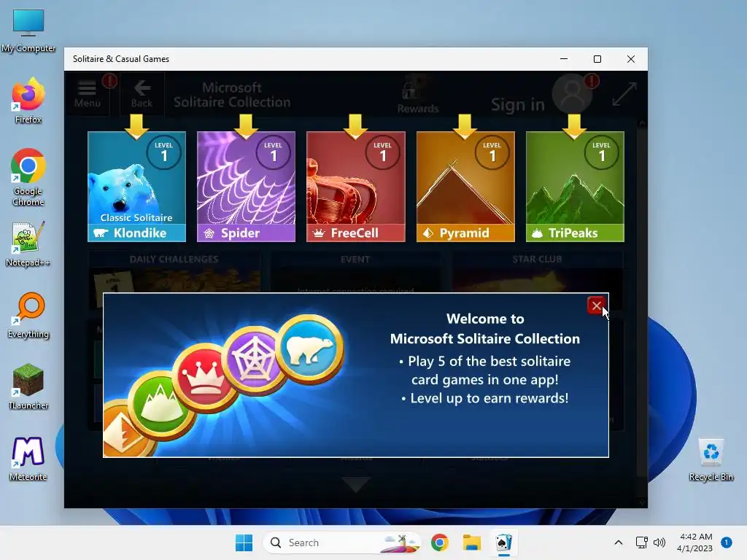Open File Explorer from the taskbar
Image resolution: width=747 pixels, height=560 pixels.
pyautogui.click(x=472, y=542)
